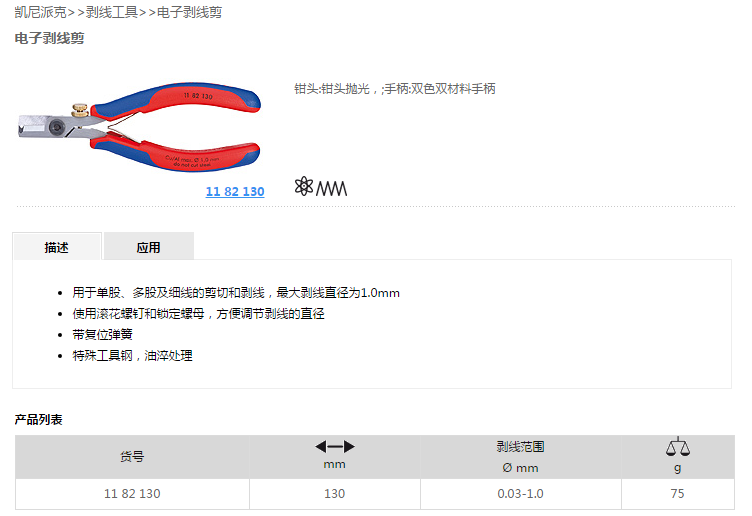This screenshot has height=516, width=752.
Task: Click the 产品列表 section heading
Action: 38,420
